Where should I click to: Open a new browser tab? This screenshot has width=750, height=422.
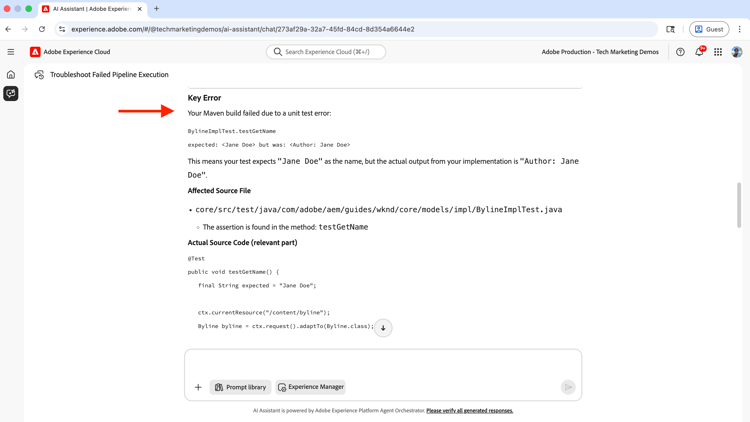click(156, 9)
